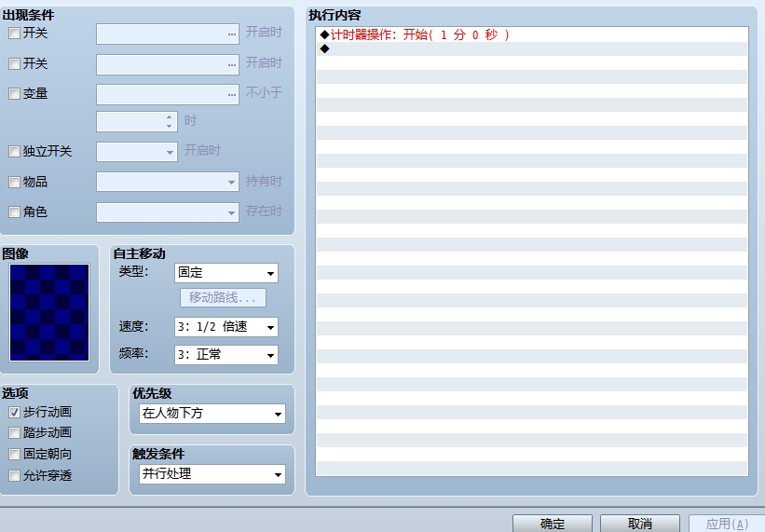Click the variable value spinner arrows

[169, 121]
